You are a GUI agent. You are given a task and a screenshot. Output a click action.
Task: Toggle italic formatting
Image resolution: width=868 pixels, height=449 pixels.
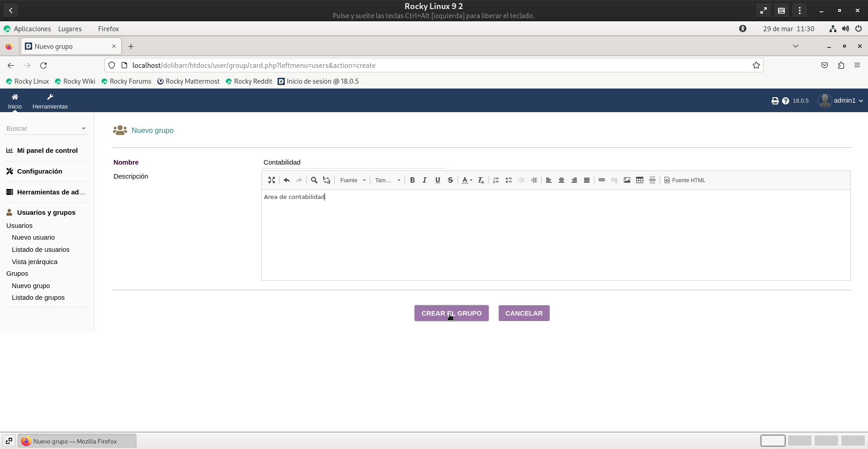pos(425,180)
